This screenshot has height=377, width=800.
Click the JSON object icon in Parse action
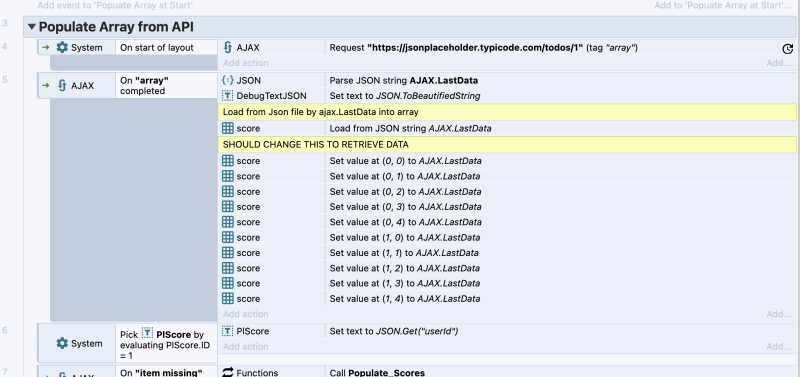pos(228,80)
